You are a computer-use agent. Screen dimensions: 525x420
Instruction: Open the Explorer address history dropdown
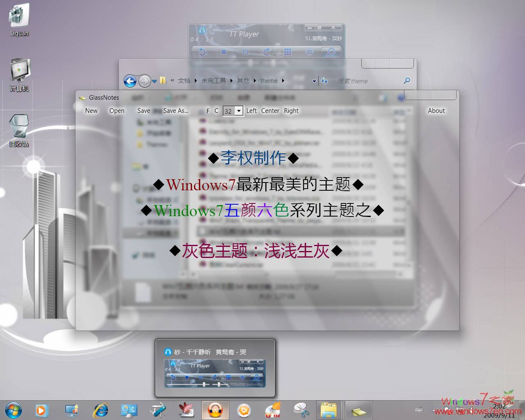[314, 81]
